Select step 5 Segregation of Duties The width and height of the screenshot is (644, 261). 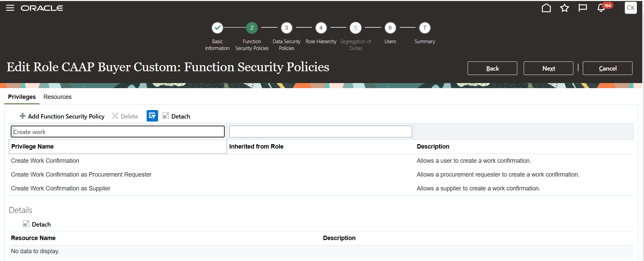tap(355, 28)
